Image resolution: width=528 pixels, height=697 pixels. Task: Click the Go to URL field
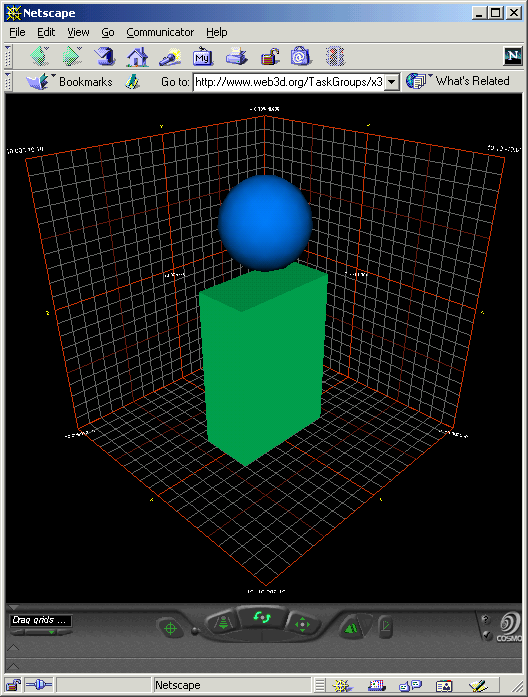tap(289, 82)
